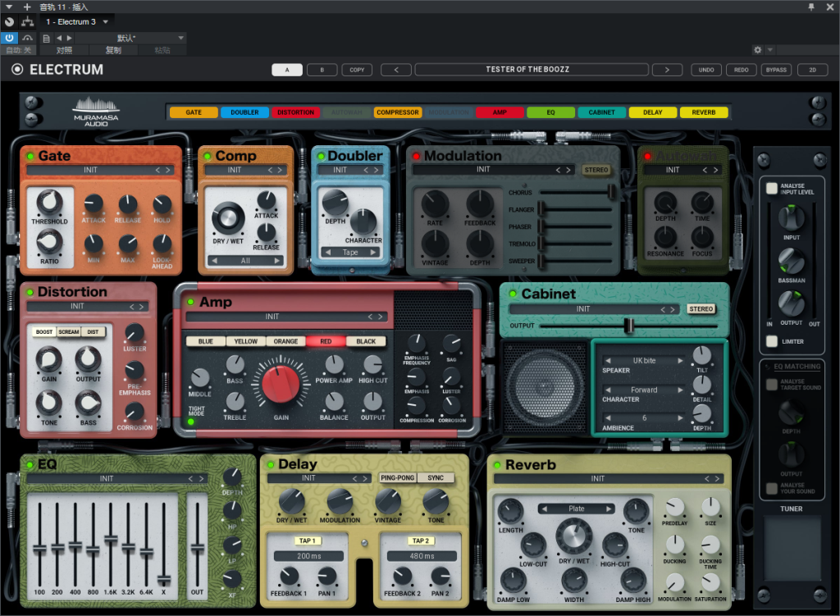The image size is (840, 616).
Task: Click the Muramasa Audio logo
Action: click(x=96, y=112)
